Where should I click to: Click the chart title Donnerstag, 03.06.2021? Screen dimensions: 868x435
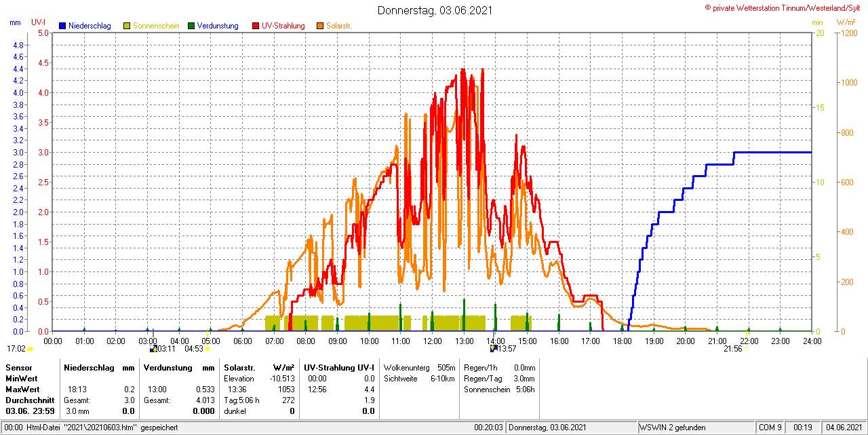pos(435,10)
